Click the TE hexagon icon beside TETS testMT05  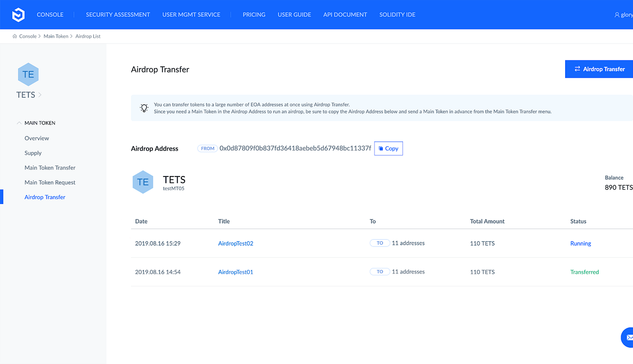click(x=143, y=182)
